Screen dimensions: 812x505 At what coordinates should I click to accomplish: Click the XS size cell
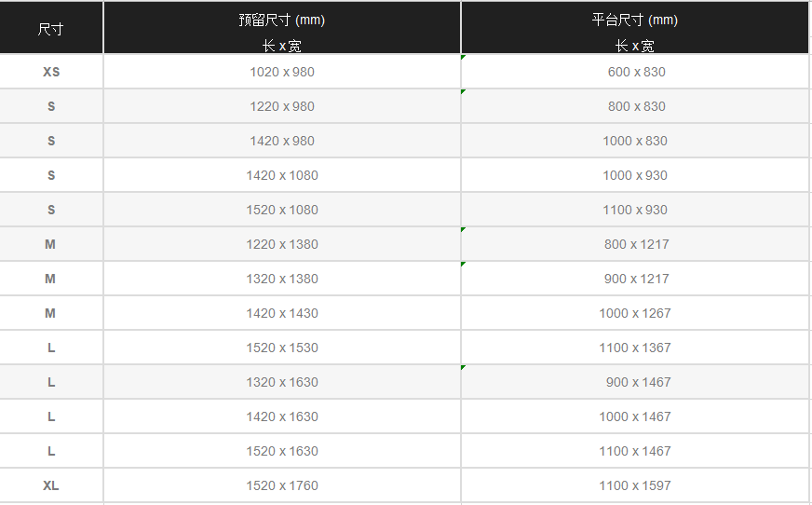[x=50, y=72]
